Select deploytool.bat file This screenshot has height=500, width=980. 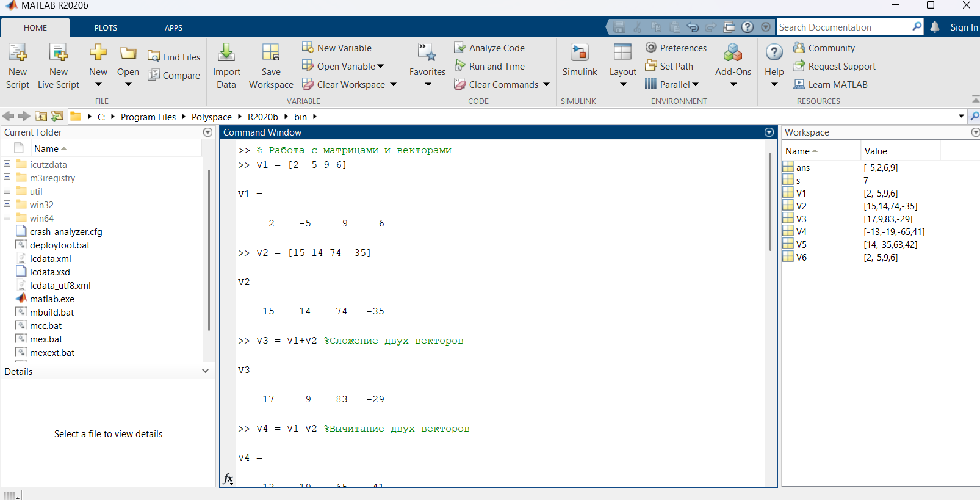point(60,245)
